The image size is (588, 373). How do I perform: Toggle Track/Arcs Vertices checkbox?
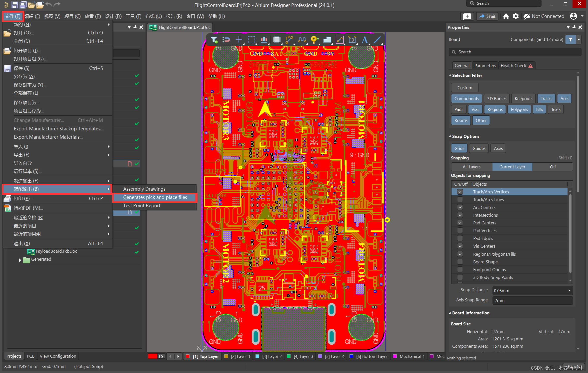[x=460, y=192]
